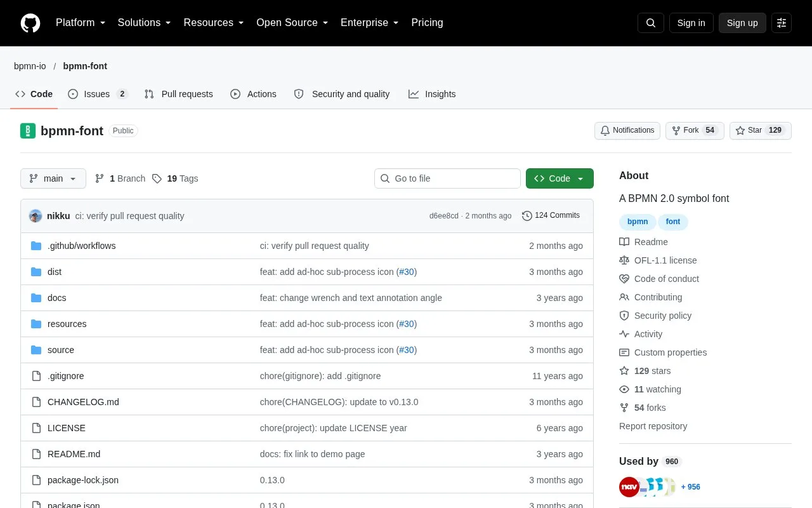
Task: Open the dist folder
Action: 55,272
